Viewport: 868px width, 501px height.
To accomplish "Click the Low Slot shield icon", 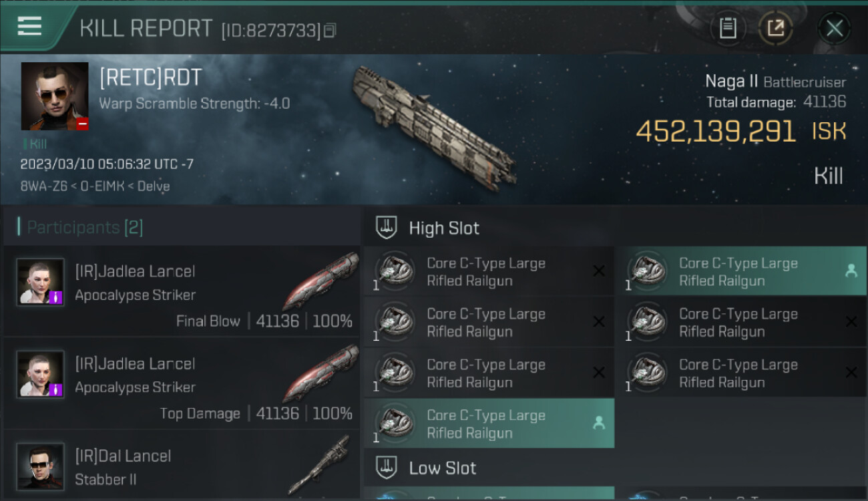I will [387, 468].
